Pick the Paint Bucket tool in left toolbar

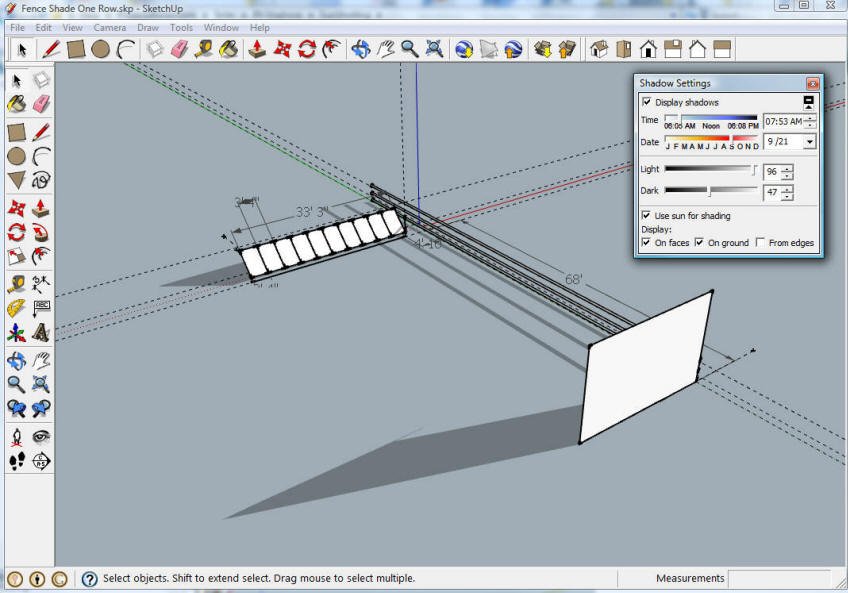click(16, 103)
